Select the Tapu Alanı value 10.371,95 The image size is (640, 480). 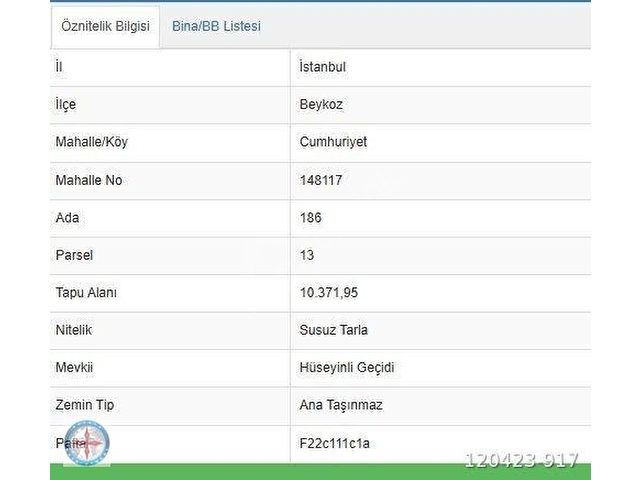(329, 293)
